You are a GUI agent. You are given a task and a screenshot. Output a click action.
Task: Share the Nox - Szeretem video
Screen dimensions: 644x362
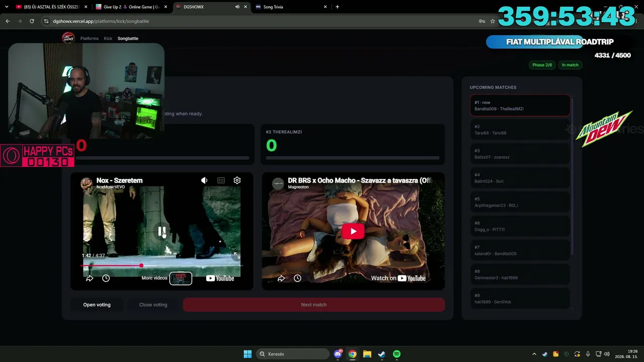pyautogui.click(x=90, y=278)
